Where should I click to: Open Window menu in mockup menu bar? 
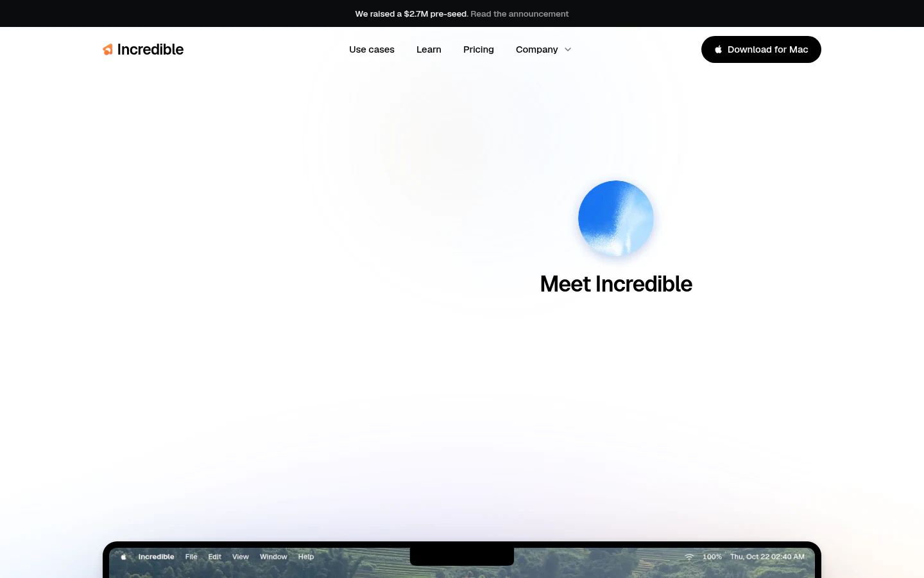(x=273, y=557)
